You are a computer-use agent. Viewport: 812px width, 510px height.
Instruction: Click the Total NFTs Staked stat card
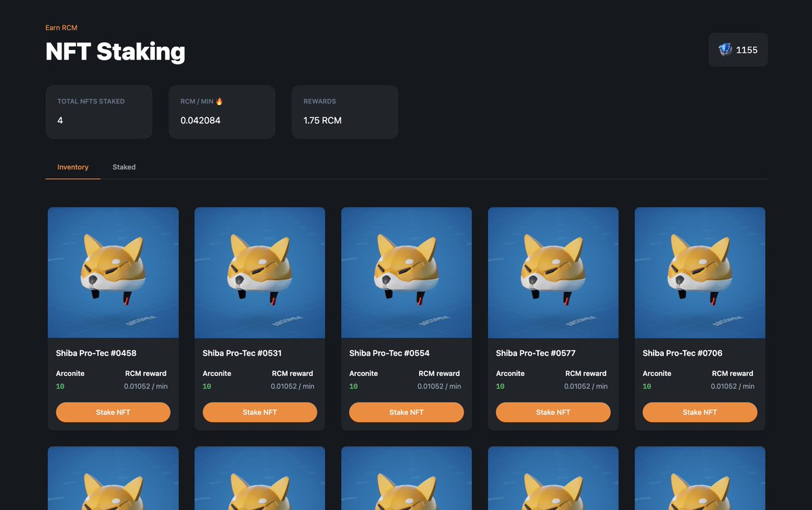tap(99, 112)
